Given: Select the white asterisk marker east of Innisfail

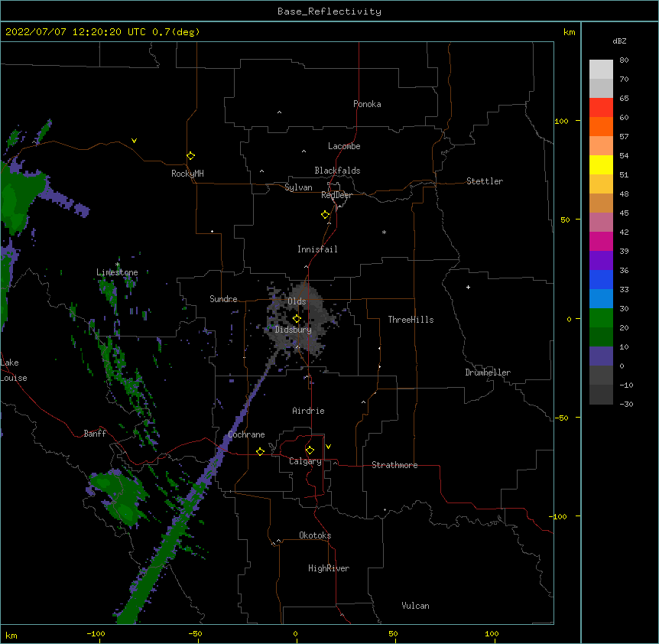Looking at the screenshot, I should [x=384, y=232].
